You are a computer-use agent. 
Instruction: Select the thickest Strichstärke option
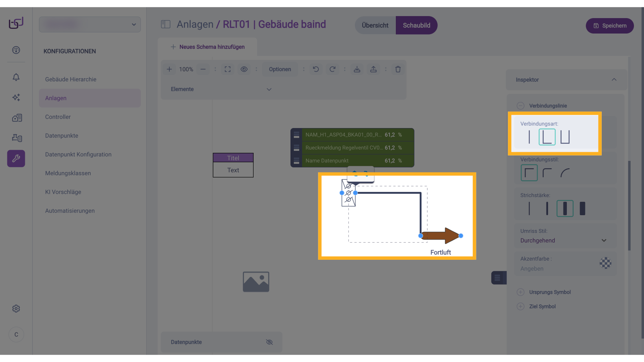tap(582, 208)
